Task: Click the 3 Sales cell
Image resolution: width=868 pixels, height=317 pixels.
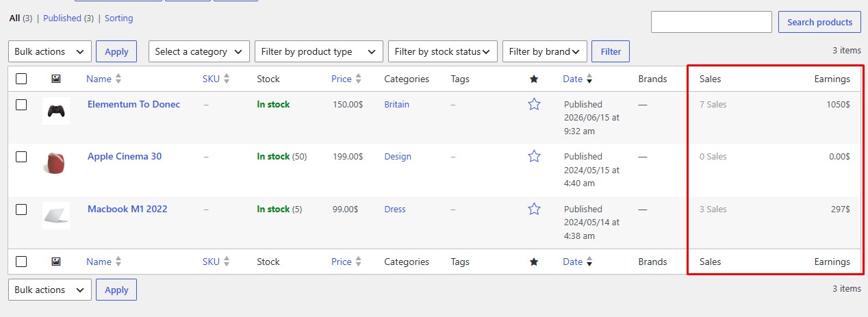Action: click(713, 209)
